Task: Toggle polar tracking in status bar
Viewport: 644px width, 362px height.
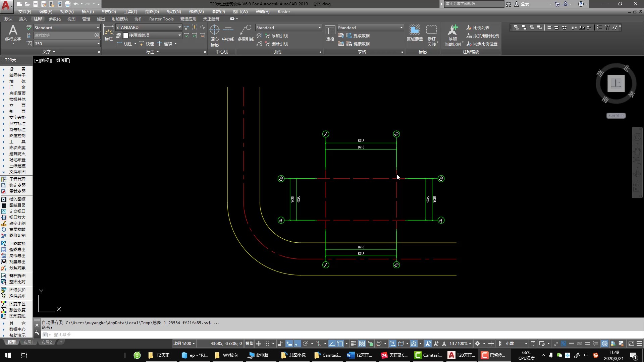Action: click(305, 344)
